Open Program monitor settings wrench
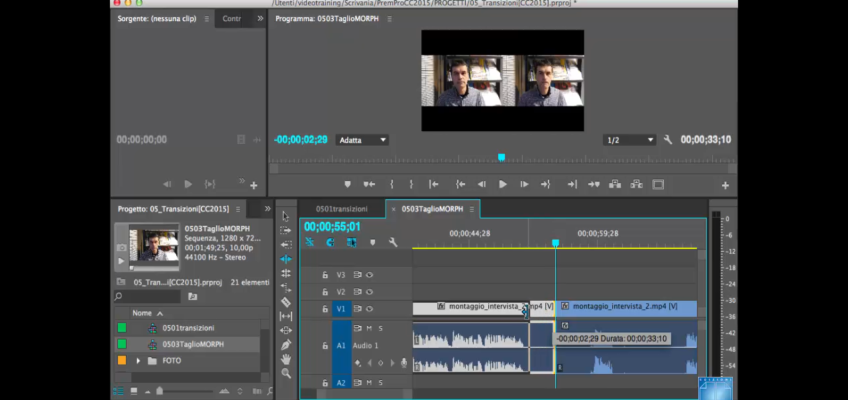This screenshot has width=848, height=400. (668, 139)
